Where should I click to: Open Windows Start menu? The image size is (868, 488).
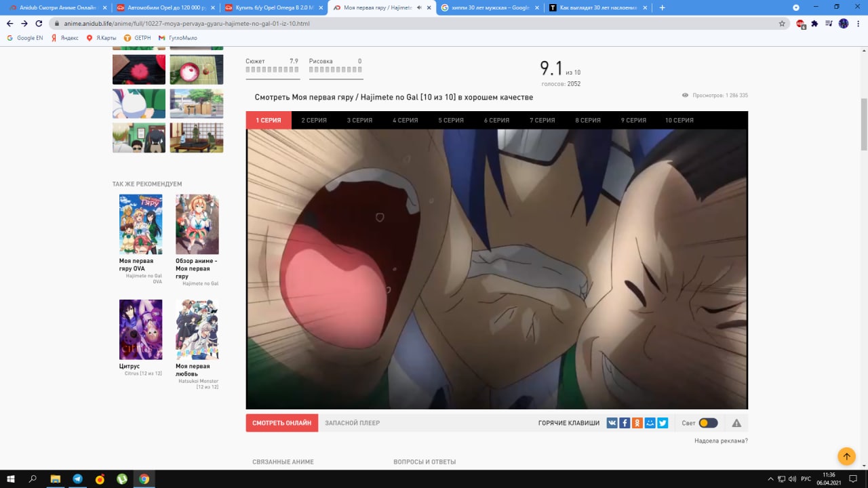(x=10, y=479)
